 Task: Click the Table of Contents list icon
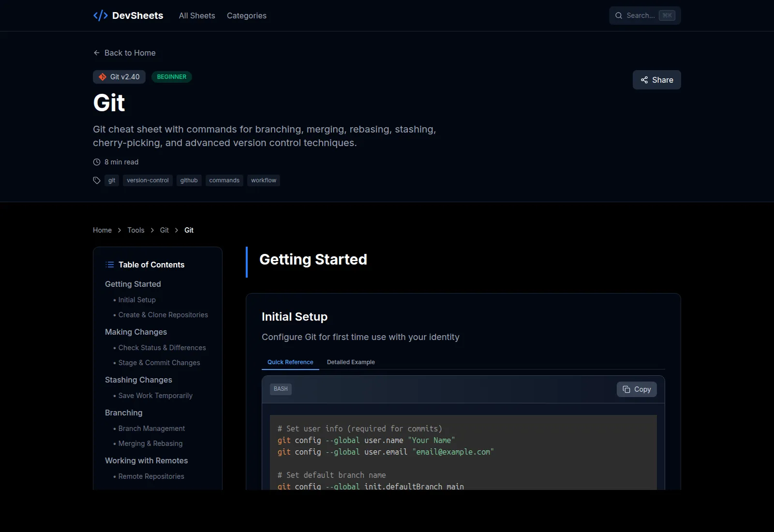tap(110, 265)
